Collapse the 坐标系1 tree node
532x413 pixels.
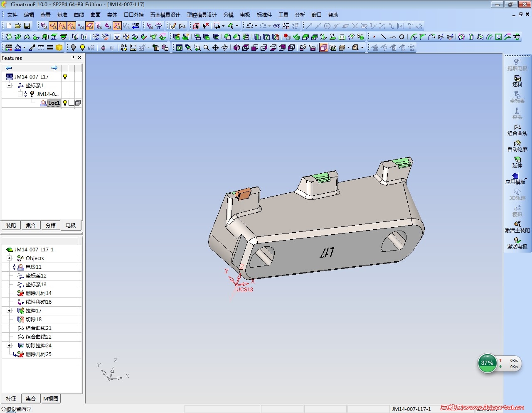pos(9,85)
